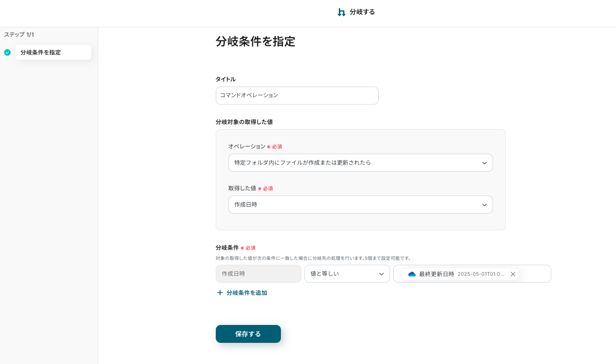616x364 pixels.
Task: Click the teal checkmark step icon
Action: [7, 52]
